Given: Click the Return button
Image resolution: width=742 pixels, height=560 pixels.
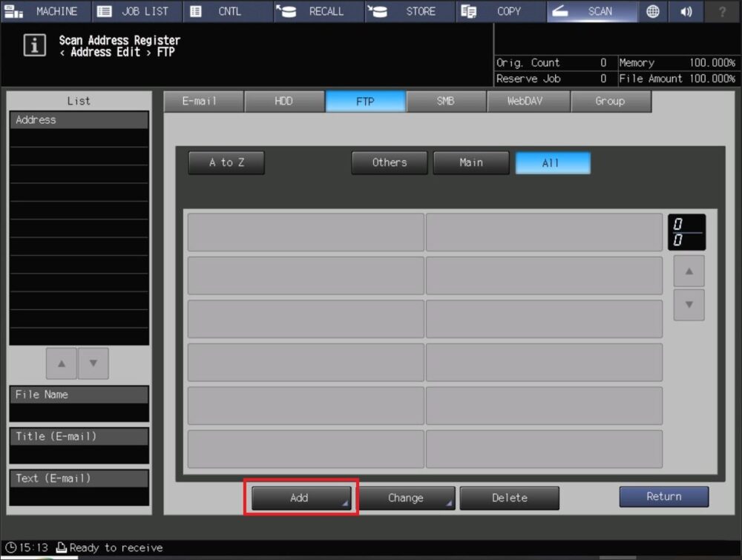Looking at the screenshot, I should click(x=663, y=496).
